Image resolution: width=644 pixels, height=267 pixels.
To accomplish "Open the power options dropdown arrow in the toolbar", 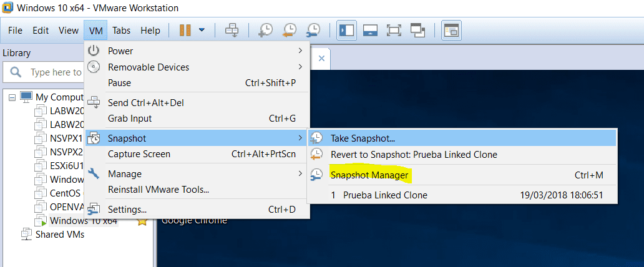I will pos(202,30).
